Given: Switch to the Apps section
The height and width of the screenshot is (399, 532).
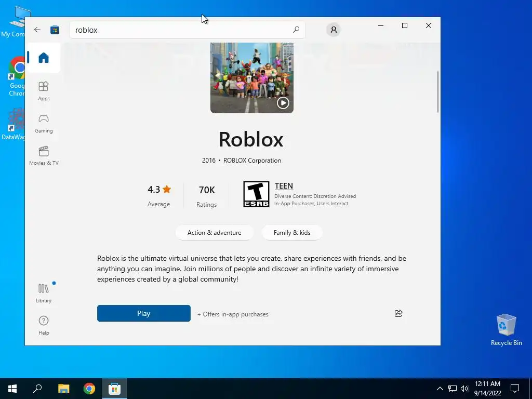Looking at the screenshot, I should point(44,91).
